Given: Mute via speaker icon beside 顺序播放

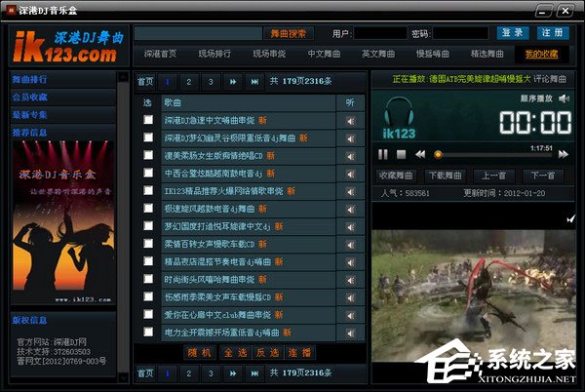Looking at the screenshot, I should pos(564,98).
